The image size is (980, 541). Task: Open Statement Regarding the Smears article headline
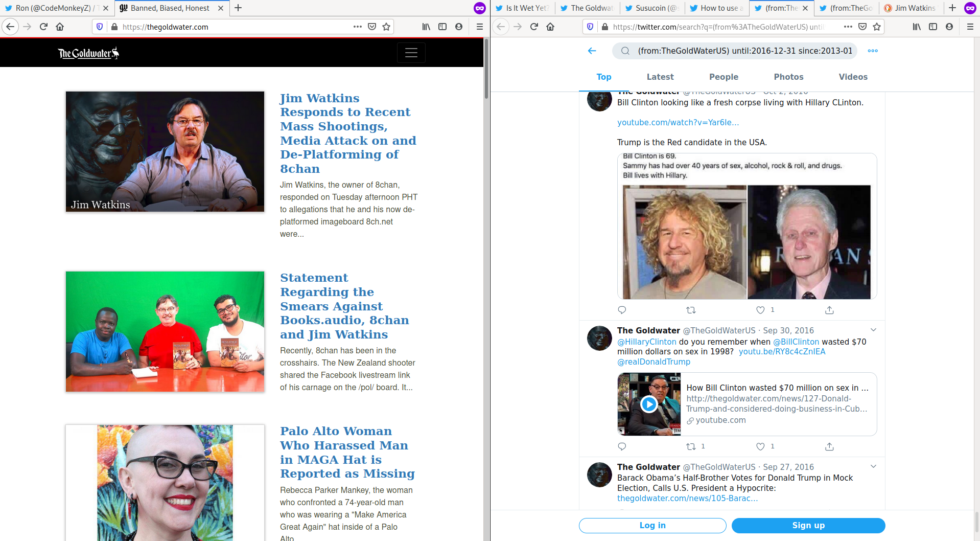[344, 306]
